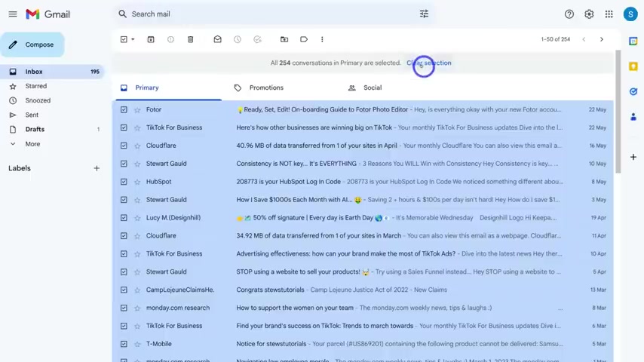Open Google Calendar side panel
The image size is (644, 362).
[x=633, y=41]
